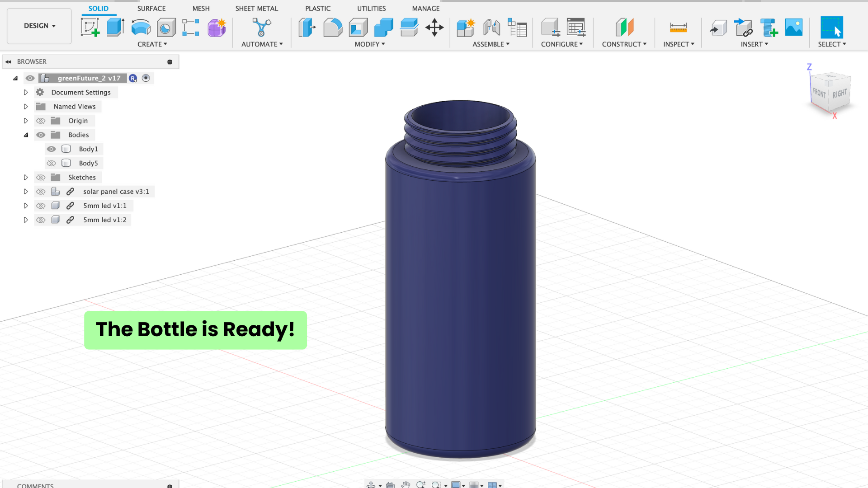Viewport: 868px width, 488px height.
Task: Collapse the Bodies node
Action: pos(26,135)
